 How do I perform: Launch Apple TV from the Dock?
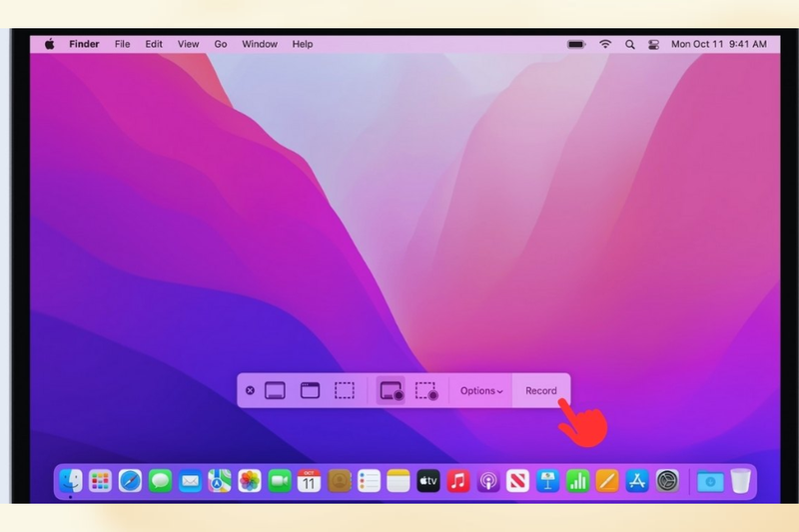pyautogui.click(x=428, y=481)
